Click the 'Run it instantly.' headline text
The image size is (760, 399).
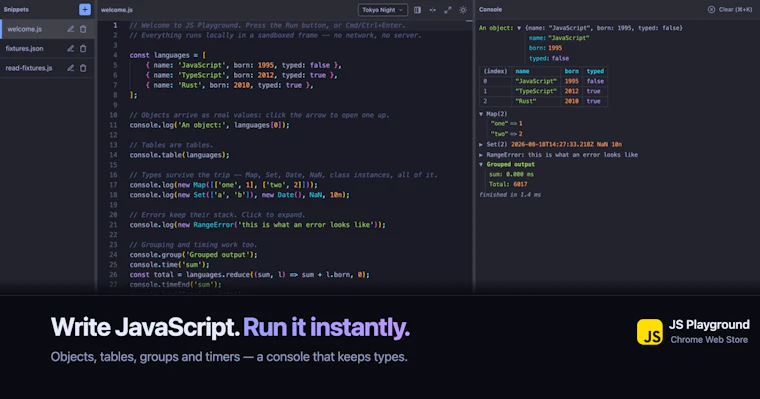coord(326,327)
